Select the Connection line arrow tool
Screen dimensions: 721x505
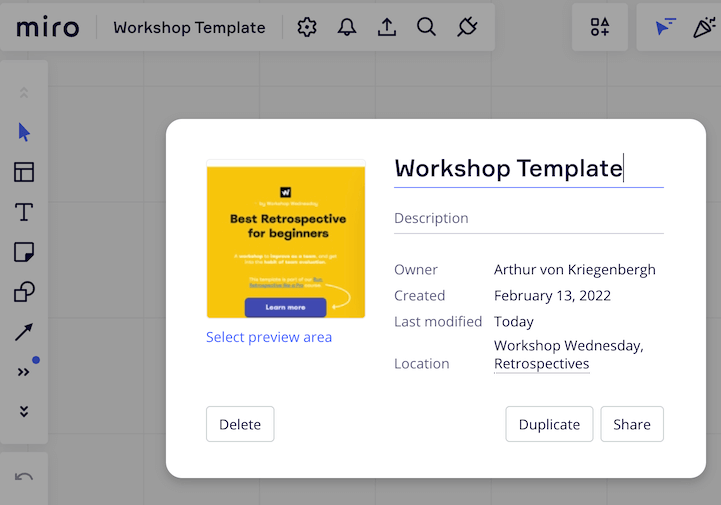pyautogui.click(x=24, y=332)
